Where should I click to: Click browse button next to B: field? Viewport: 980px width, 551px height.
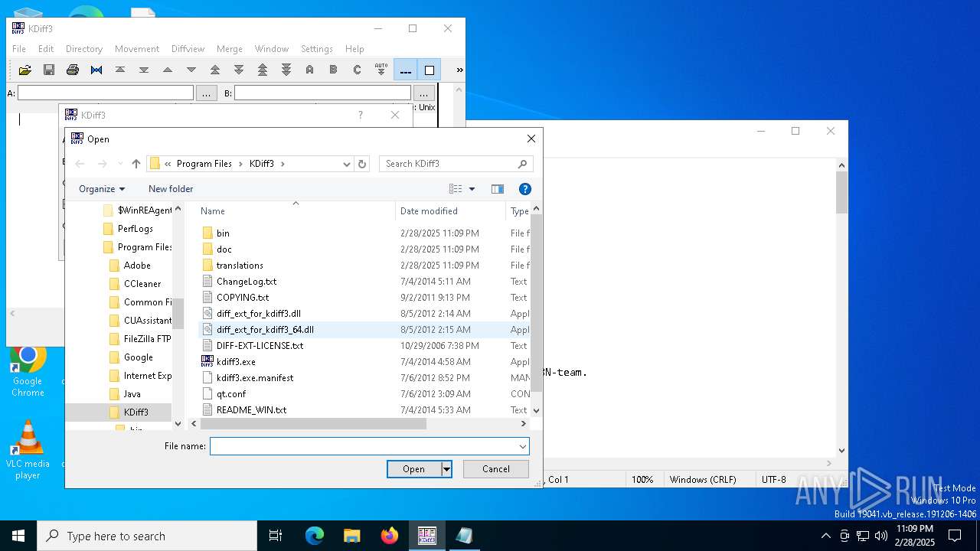point(423,93)
